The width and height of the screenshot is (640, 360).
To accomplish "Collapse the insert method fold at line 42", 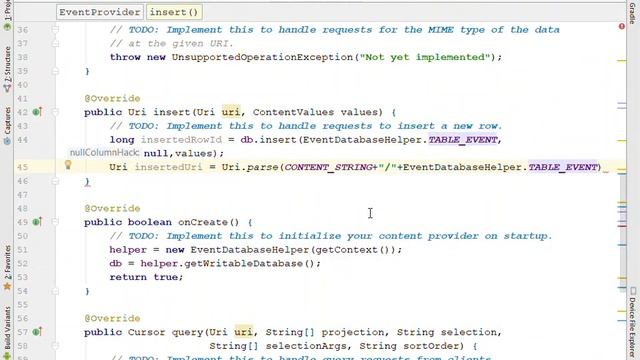I will [55, 112].
